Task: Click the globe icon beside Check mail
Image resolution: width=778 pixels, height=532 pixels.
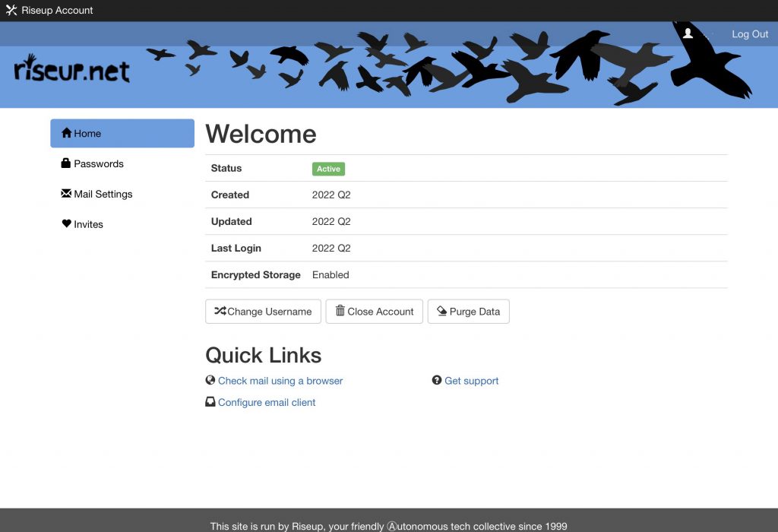Action: coord(210,380)
